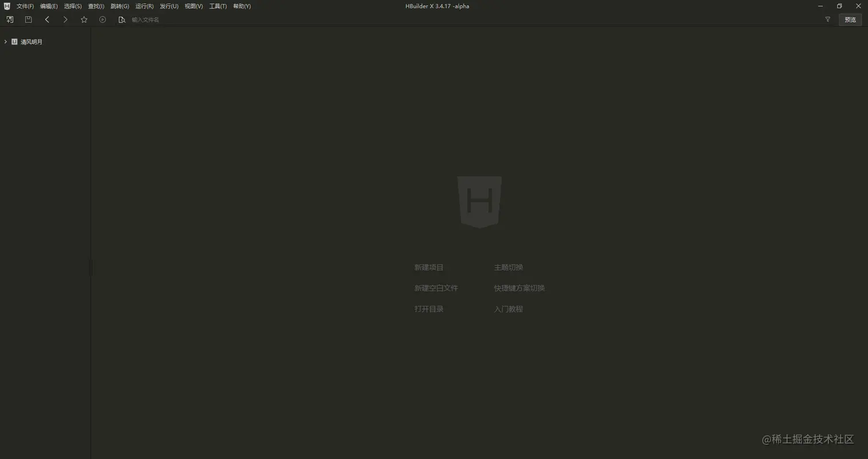Open the 工具(T) menu
Viewport: 868px width, 459px height.
[x=218, y=6]
